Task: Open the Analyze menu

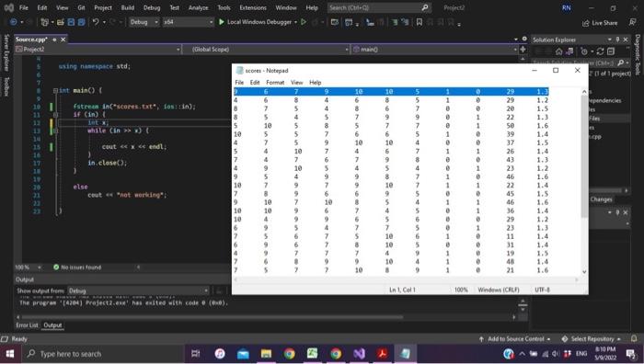Action: (x=198, y=7)
